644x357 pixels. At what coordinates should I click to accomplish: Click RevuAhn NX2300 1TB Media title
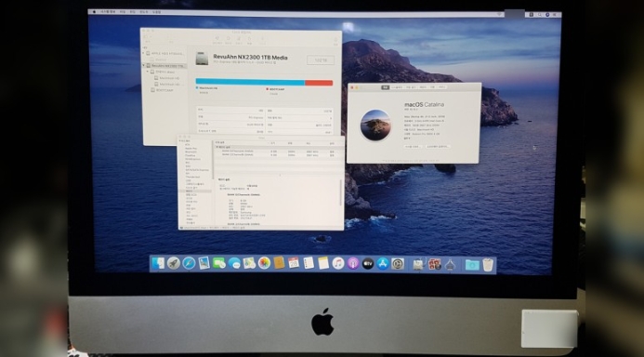click(250, 58)
